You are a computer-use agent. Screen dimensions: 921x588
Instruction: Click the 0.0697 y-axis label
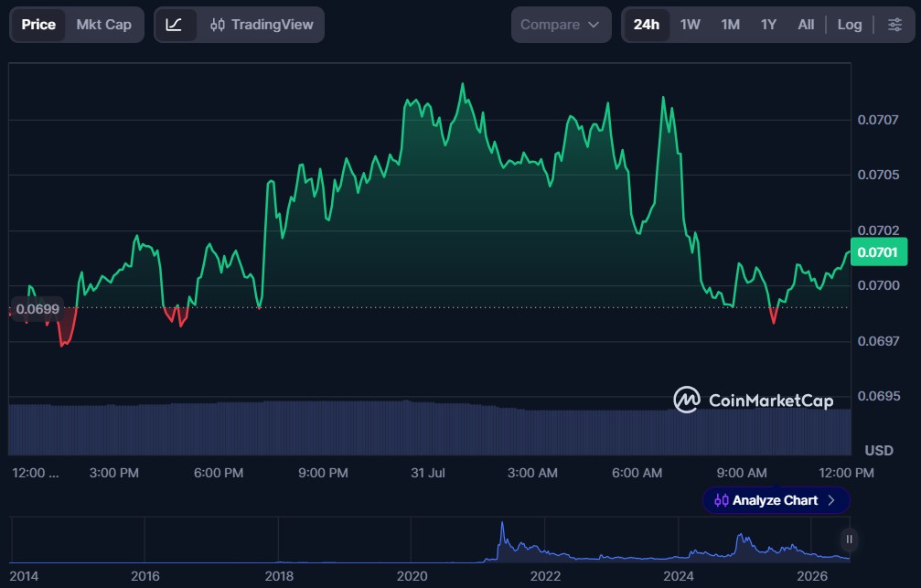(877, 341)
